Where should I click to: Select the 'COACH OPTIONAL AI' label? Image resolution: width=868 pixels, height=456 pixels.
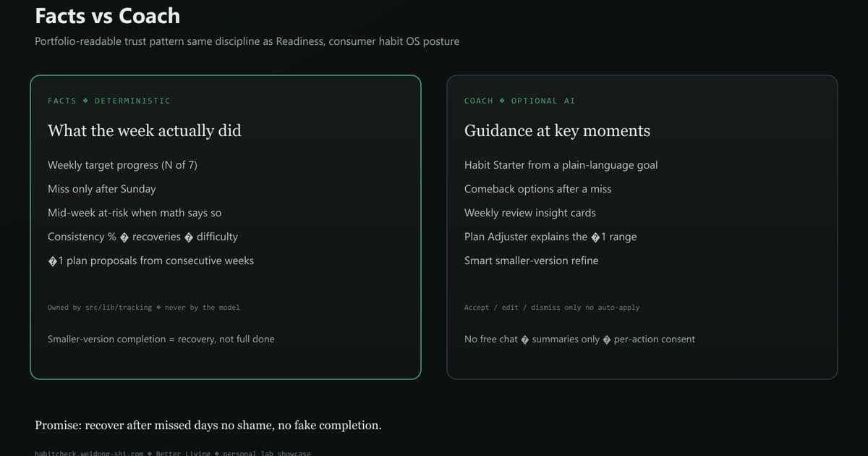coord(520,101)
